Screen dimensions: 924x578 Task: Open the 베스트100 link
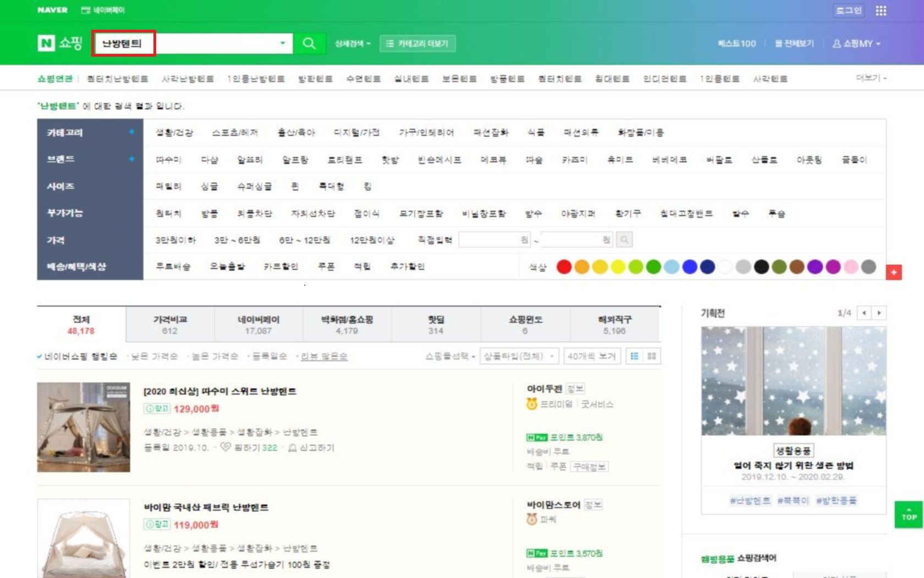737,43
